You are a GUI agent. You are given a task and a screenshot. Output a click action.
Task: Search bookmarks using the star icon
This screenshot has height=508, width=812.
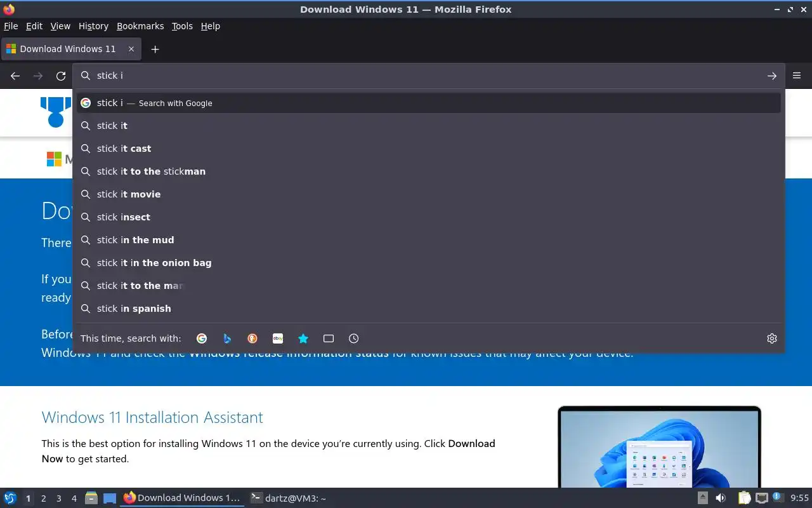303,338
